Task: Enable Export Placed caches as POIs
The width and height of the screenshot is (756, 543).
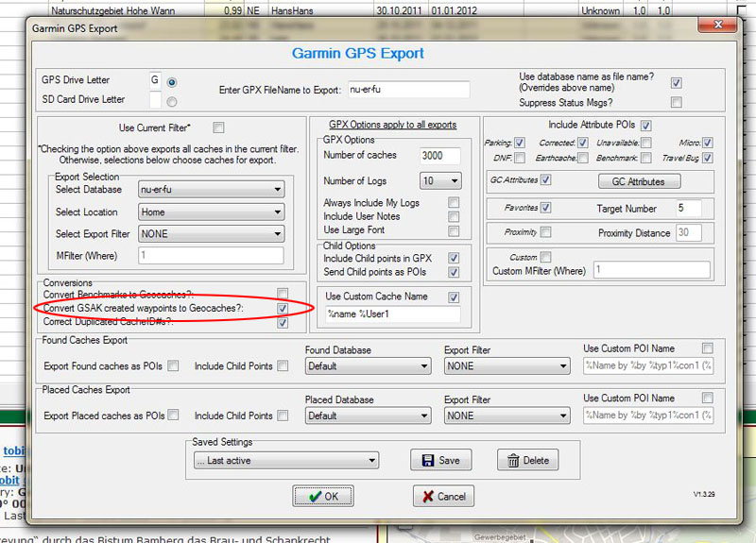Action: click(x=173, y=416)
